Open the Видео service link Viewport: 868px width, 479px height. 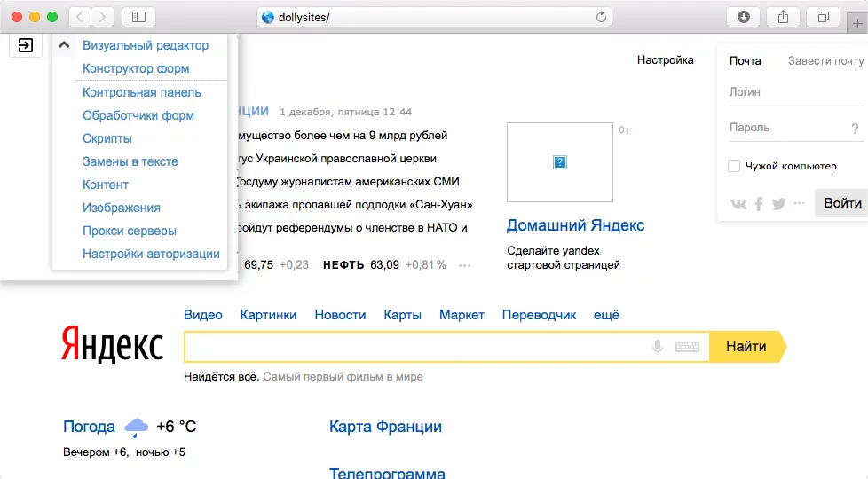pos(203,315)
